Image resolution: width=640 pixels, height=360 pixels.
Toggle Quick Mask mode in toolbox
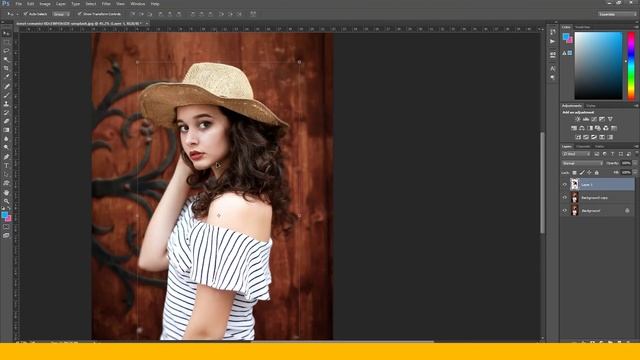point(6,227)
